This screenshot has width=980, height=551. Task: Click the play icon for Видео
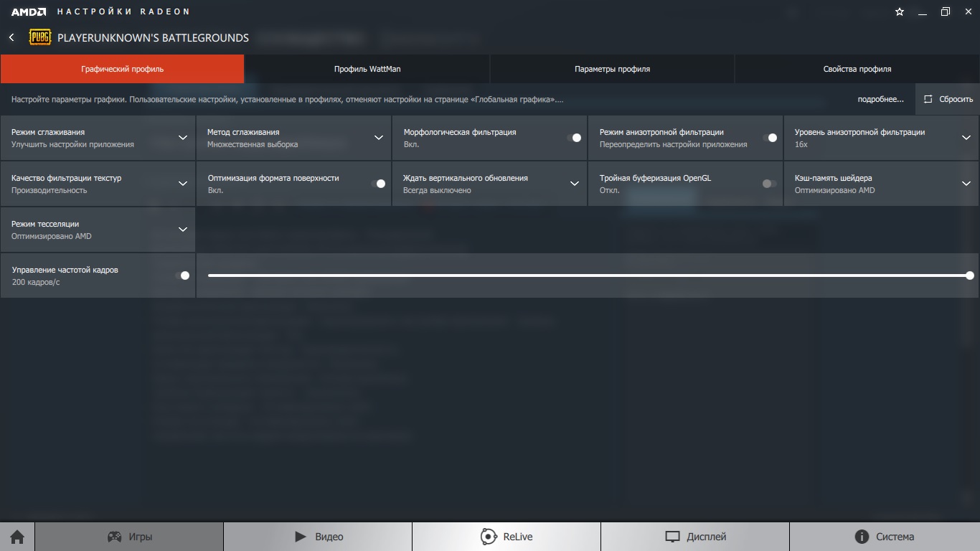301,537
